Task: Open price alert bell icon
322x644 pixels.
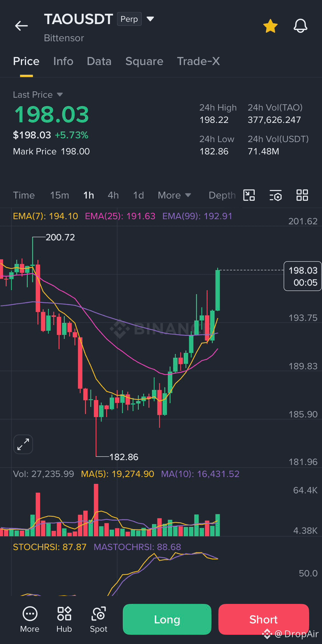Action: pos(300,26)
